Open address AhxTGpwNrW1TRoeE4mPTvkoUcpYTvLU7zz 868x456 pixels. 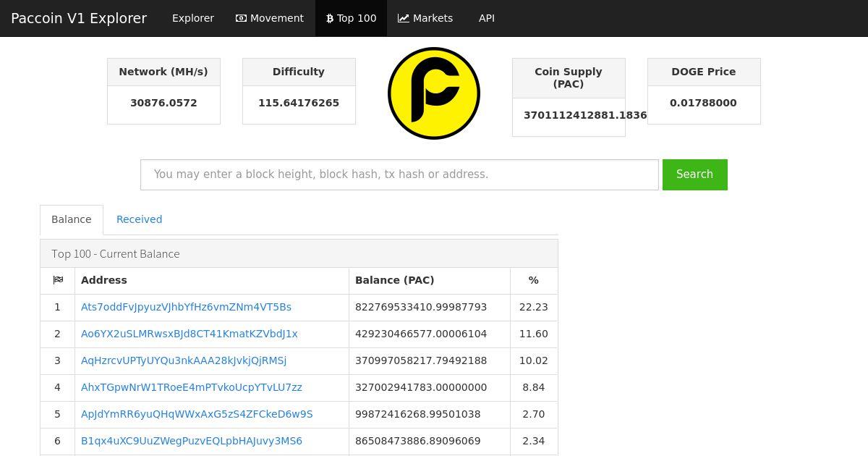point(192,387)
